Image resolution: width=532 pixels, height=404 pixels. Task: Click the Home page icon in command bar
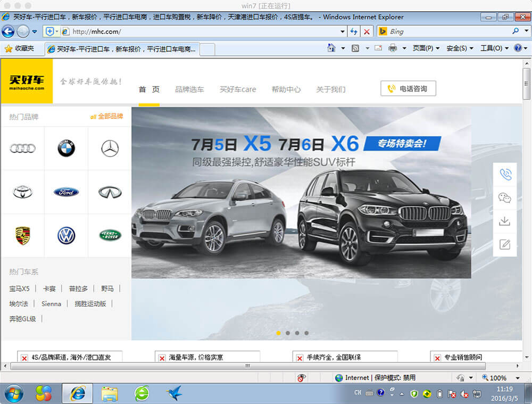tap(331, 48)
